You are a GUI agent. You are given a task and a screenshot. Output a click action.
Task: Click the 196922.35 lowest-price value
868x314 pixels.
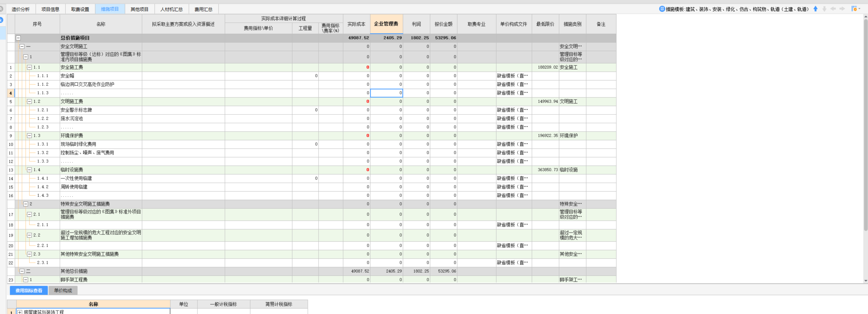click(x=548, y=135)
